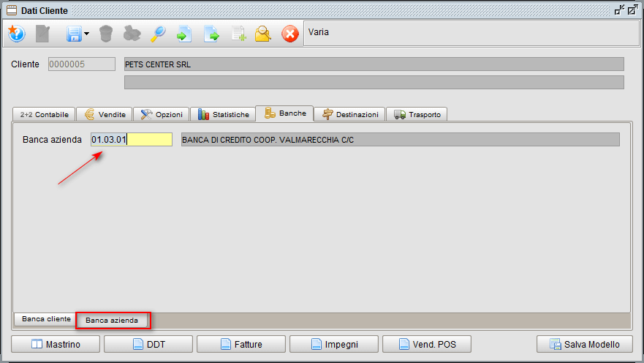Open search with the magnifying glass icon
This screenshot has width=644, height=363.
click(x=158, y=34)
